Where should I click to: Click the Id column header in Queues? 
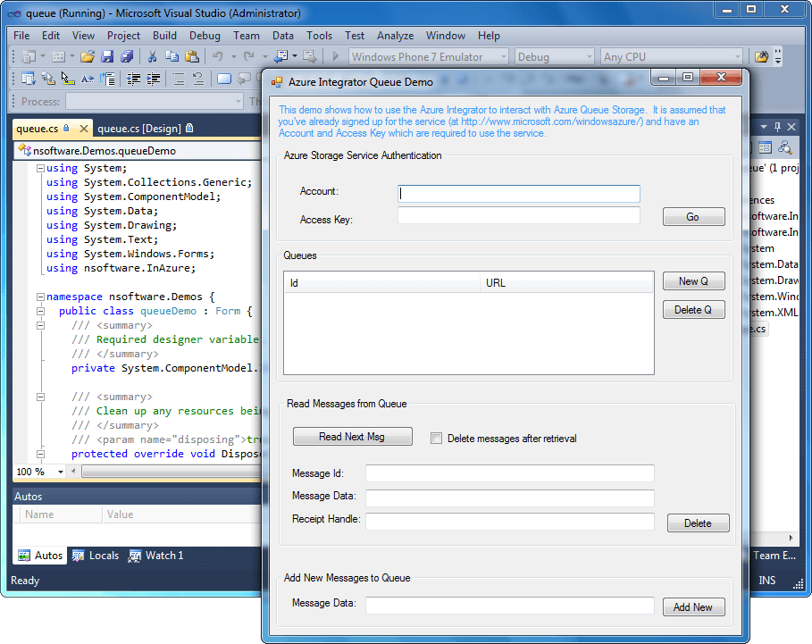[x=382, y=282]
